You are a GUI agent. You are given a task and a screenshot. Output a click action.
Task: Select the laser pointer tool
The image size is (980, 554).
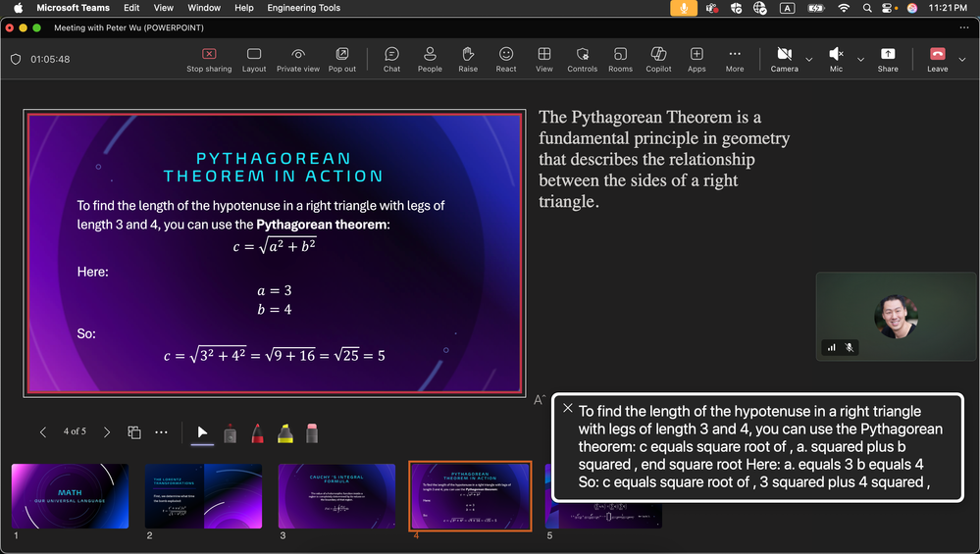(230, 432)
